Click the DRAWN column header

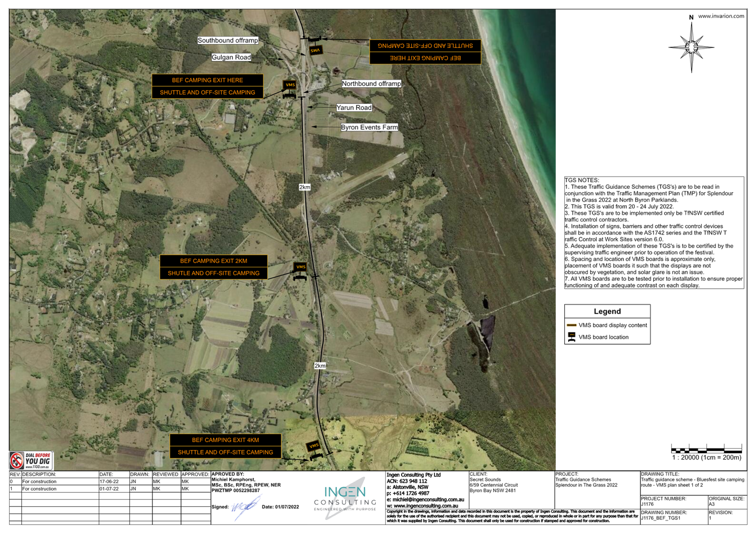tap(139, 475)
